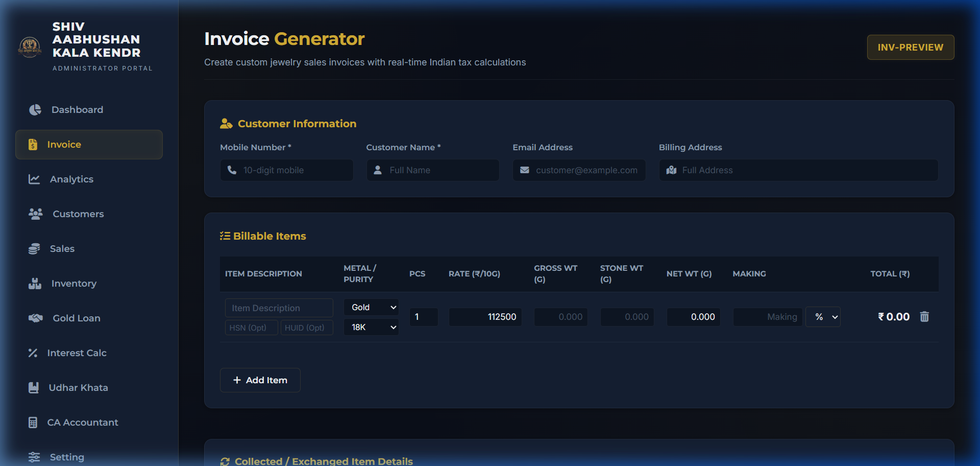Click the Interest Calc percent icon
Screen dimensions: 980x466
(x=33, y=353)
